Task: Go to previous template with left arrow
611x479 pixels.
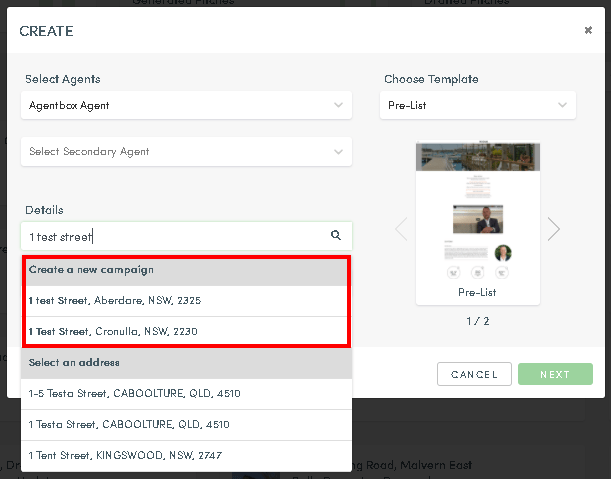Action: click(401, 229)
